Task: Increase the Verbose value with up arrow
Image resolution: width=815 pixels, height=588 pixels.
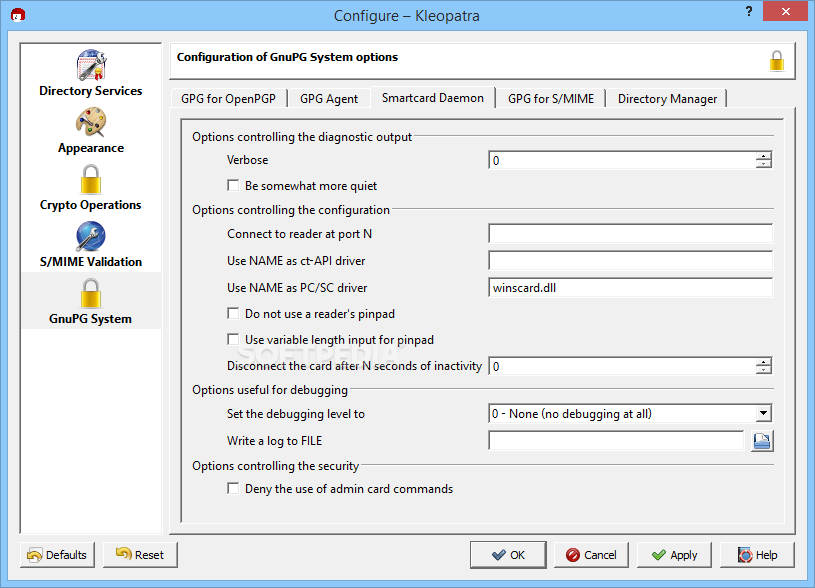Action: [764, 156]
